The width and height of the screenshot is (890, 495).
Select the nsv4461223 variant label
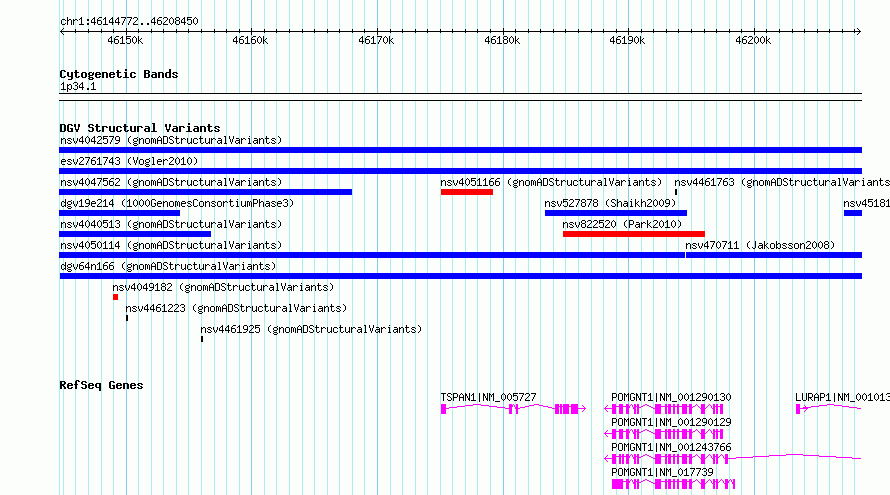236,308
